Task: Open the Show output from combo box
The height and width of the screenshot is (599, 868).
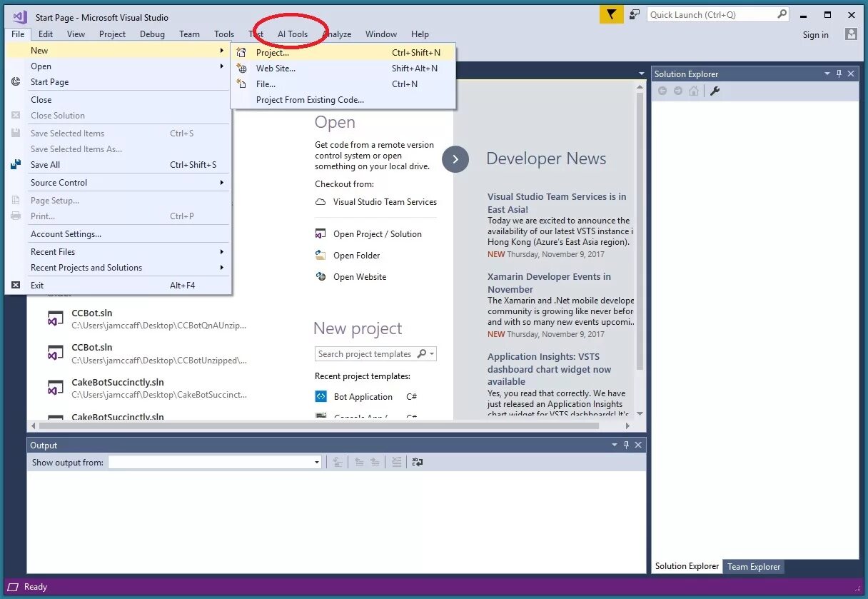Action: point(215,462)
